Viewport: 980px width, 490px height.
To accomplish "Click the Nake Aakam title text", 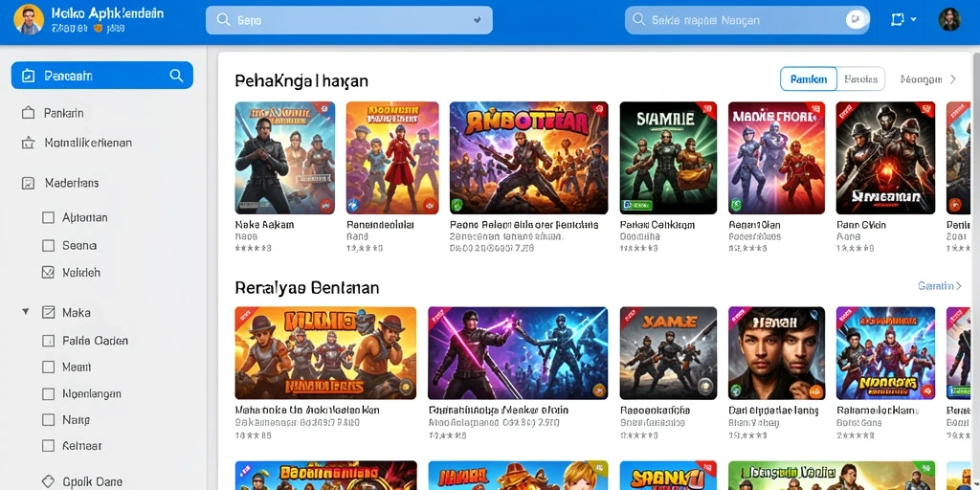I will point(264,224).
